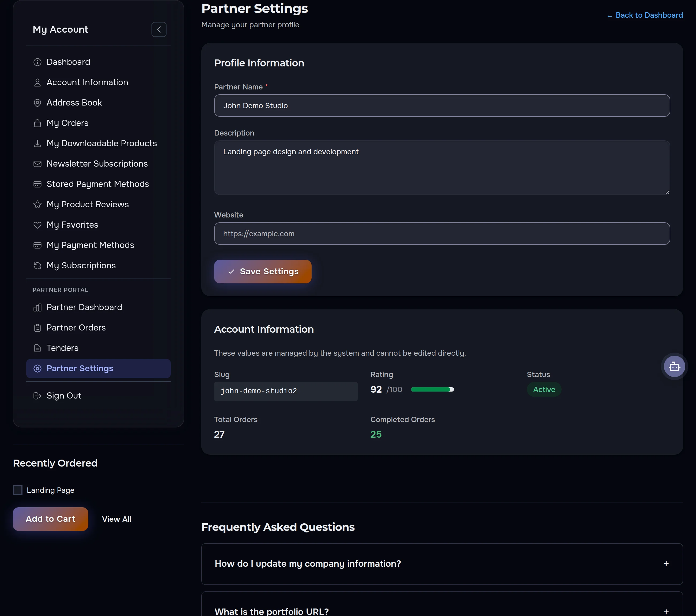Click the Stored Payment Methods card icon

click(x=37, y=184)
